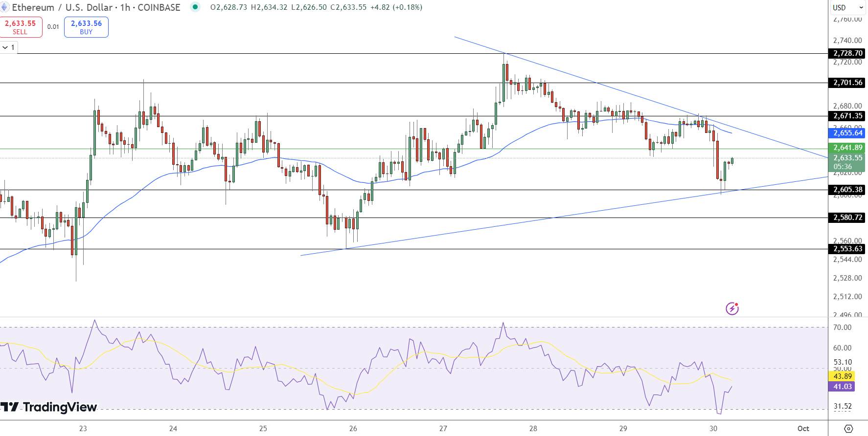Click the 2,728.70 price level label
868x436 pixels.
[x=848, y=53]
